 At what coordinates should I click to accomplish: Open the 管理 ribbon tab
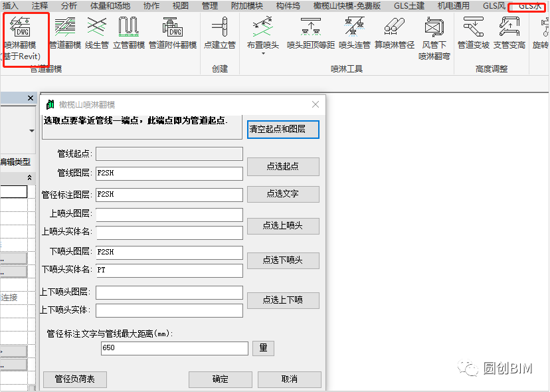(x=210, y=5)
